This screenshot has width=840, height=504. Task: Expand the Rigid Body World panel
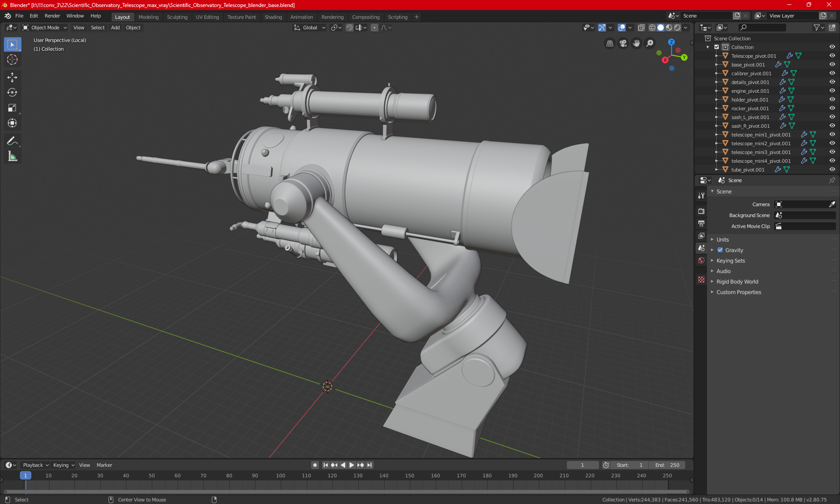(737, 282)
